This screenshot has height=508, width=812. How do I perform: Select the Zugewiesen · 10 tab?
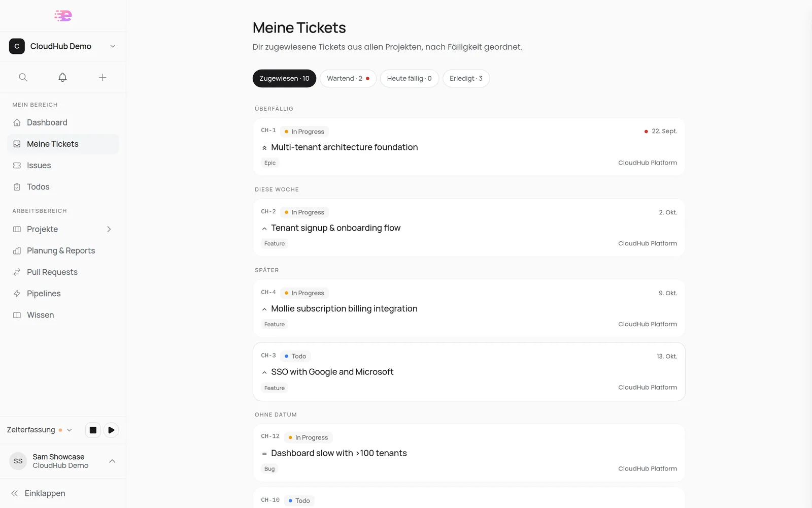point(284,78)
